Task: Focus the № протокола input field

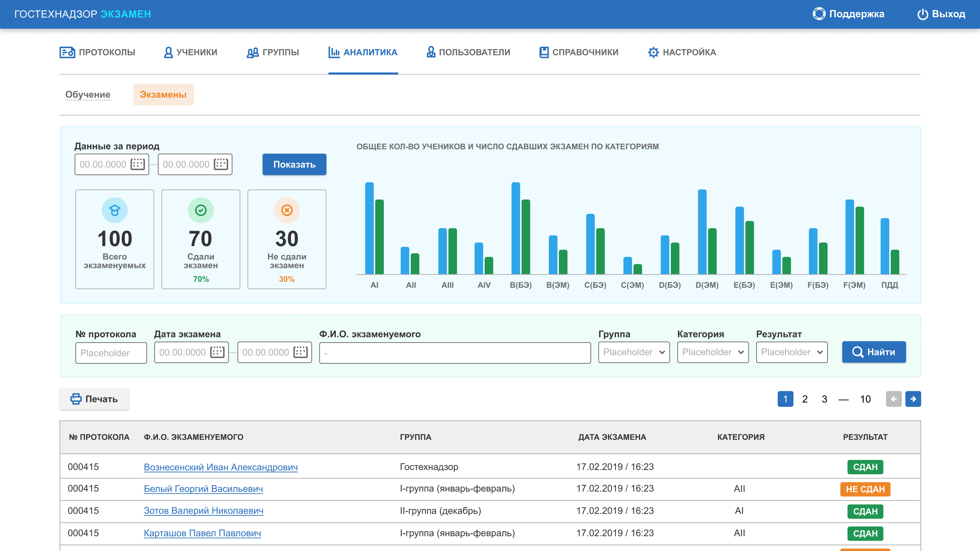Action: tap(111, 353)
